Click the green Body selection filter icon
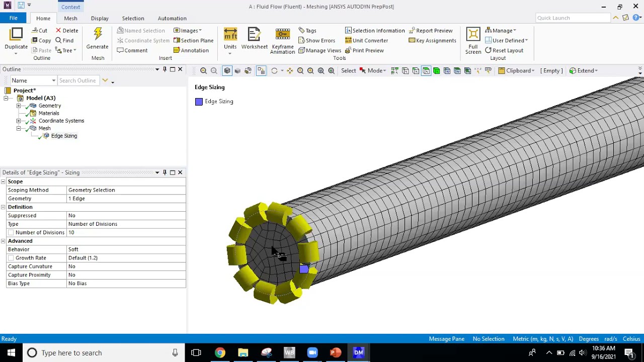This screenshot has height=362, width=644. tap(436, 71)
